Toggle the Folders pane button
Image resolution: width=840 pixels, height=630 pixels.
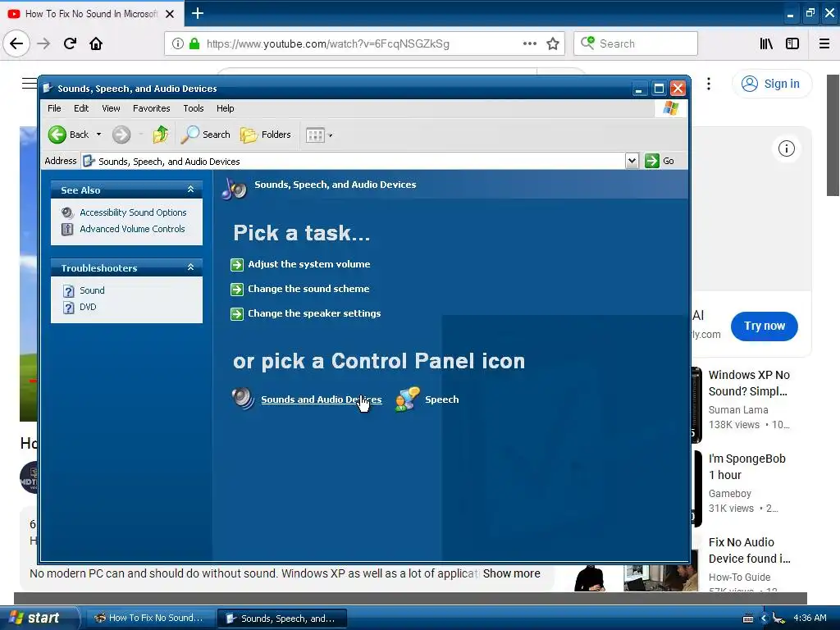pos(266,135)
